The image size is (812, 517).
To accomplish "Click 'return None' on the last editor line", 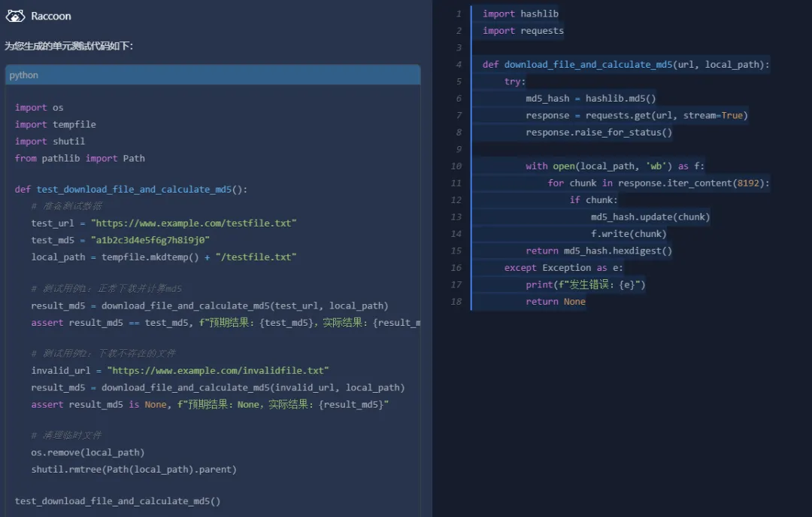I will (555, 302).
